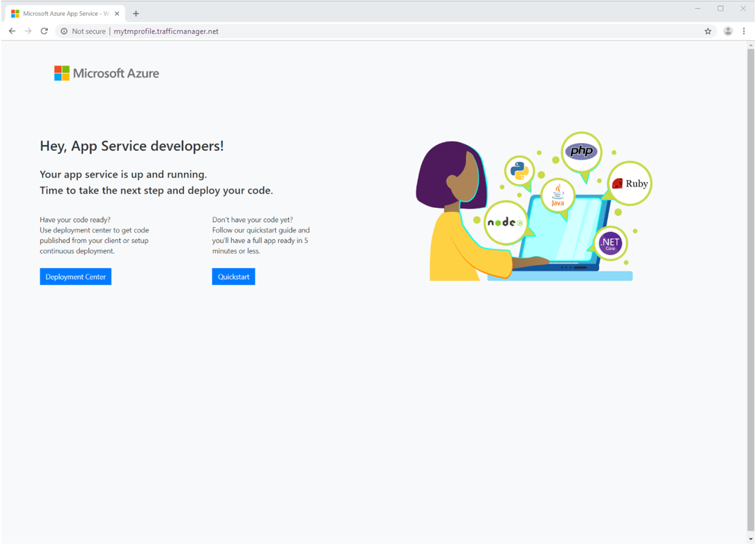756x545 pixels.
Task: Click the Microsoft Azure logo
Action: 106,72
